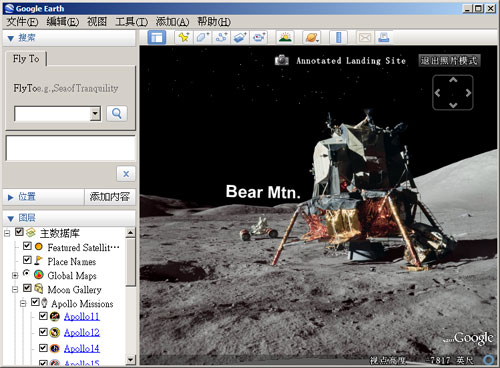Image resolution: width=500 pixels, height=368 pixels.
Task: Click the camera icon beside Annotated Landing Site
Action: pos(282,60)
